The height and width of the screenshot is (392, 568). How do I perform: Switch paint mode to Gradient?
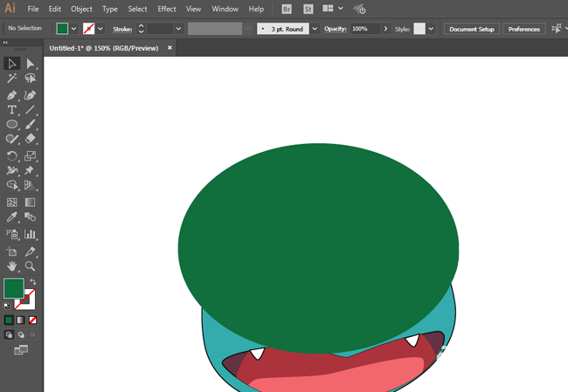pos(20,320)
